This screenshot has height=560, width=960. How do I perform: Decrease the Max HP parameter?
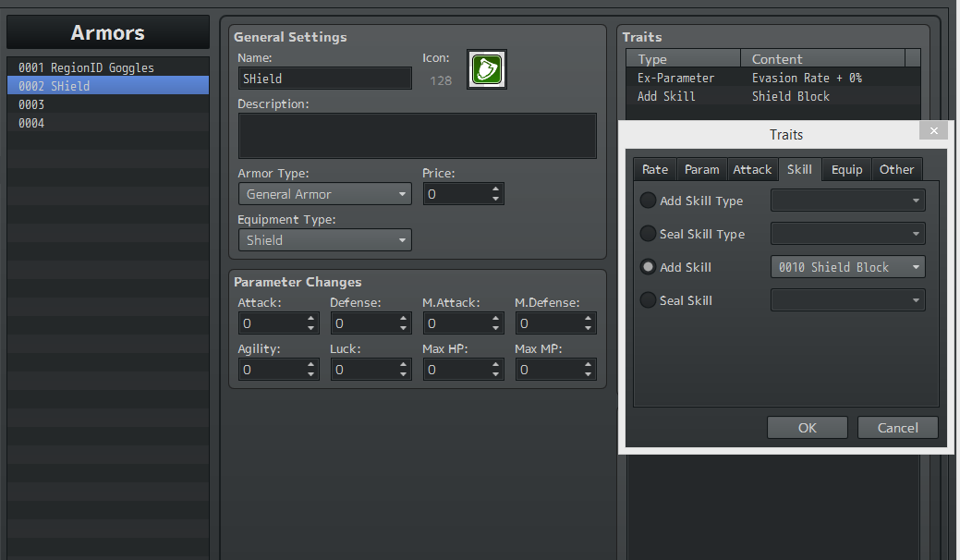pos(495,374)
